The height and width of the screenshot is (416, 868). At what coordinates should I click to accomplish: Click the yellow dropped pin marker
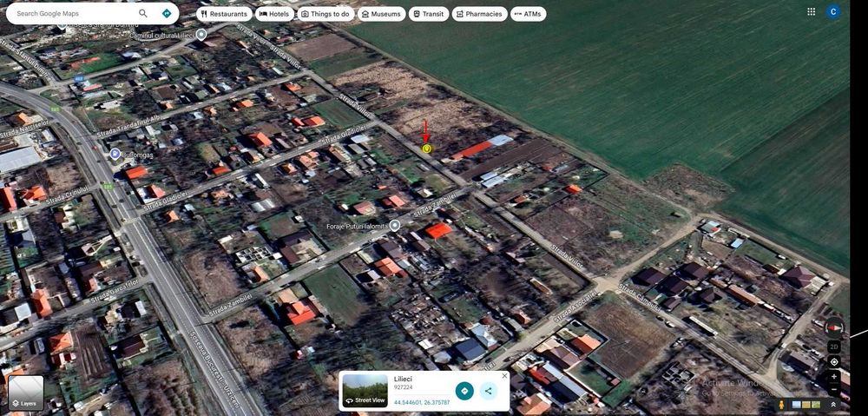(x=426, y=149)
